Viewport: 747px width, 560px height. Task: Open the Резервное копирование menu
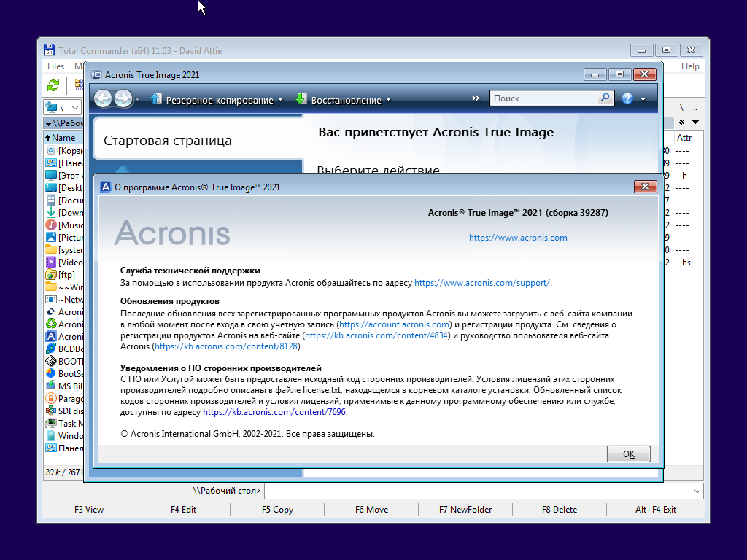pyautogui.click(x=217, y=99)
